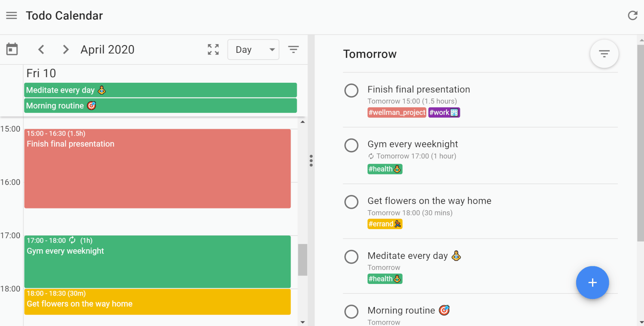Open the calendar filter icon
Image resolution: width=644 pixels, height=326 pixels.
(293, 49)
